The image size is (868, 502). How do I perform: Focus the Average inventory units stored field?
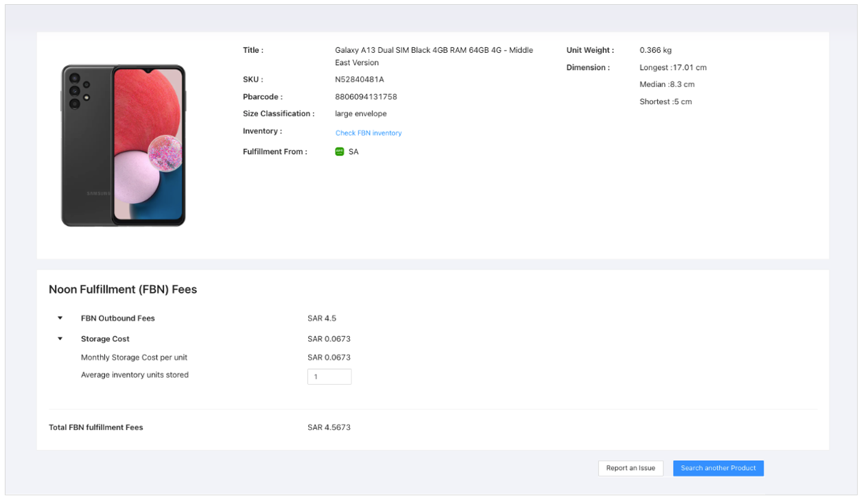tap(329, 376)
